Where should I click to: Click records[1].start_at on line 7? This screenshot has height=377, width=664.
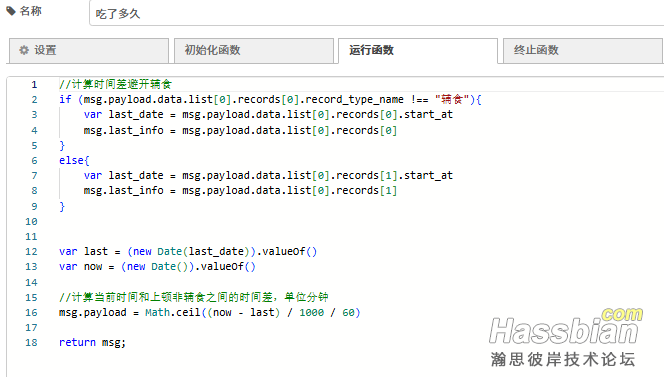tap(394, 175)
